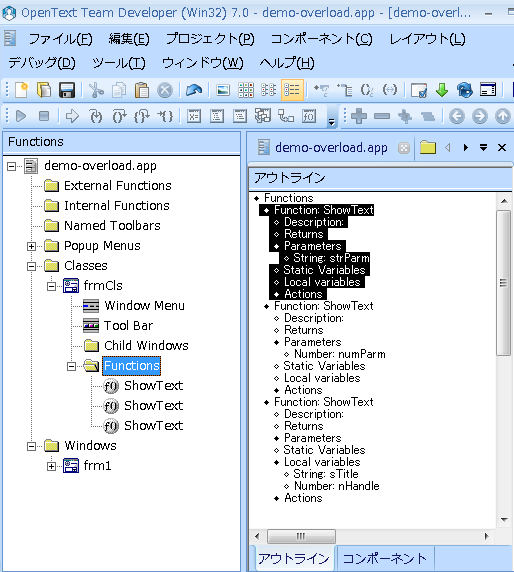Collapse the Classes tree node
This screenshot has width=514, height=572.
[31, 266]
